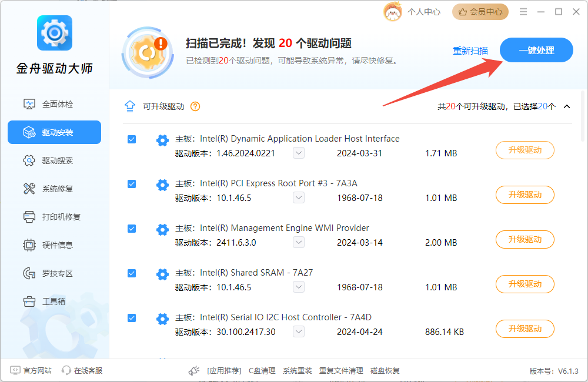Open C盘清理 tool link
This screenshot has width=588, height=382.
262,370
